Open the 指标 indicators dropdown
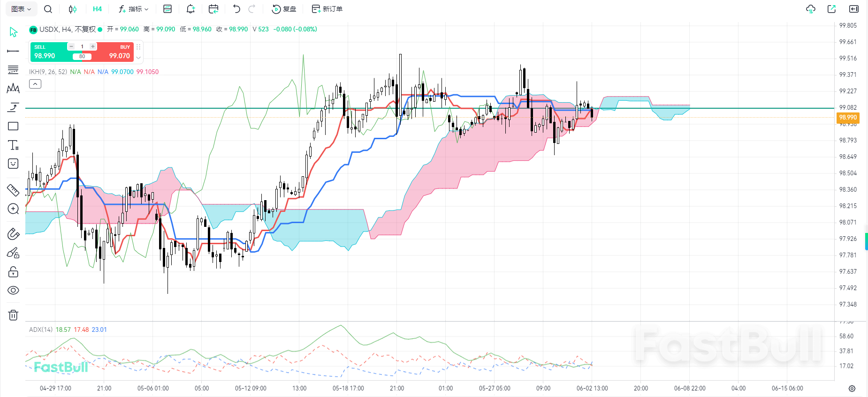This screenshot has height=397, width=868. tap(134, 9)
